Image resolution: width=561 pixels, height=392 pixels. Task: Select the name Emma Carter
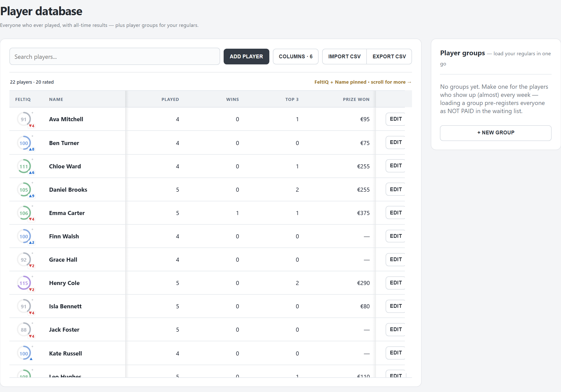(67, 213)
